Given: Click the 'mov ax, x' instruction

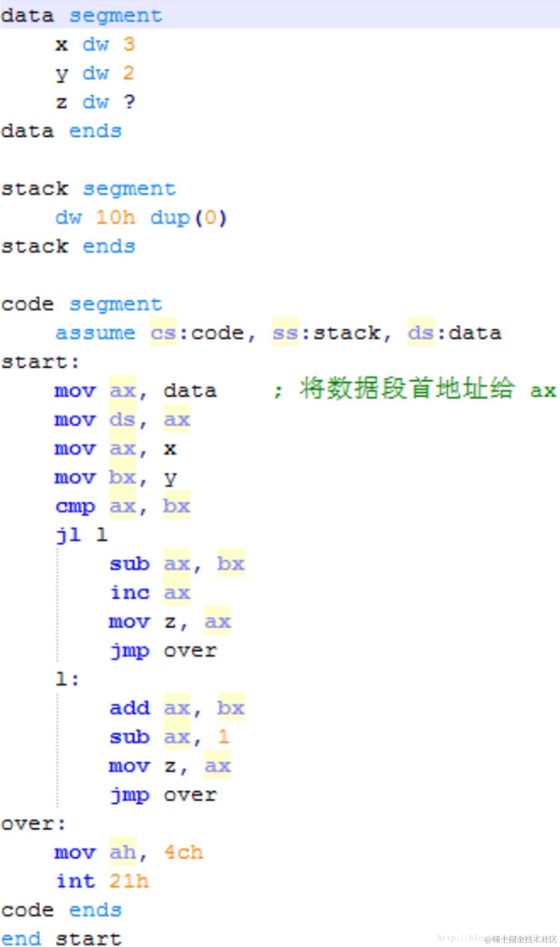Looking at the screenshot, I should (115, 449).
